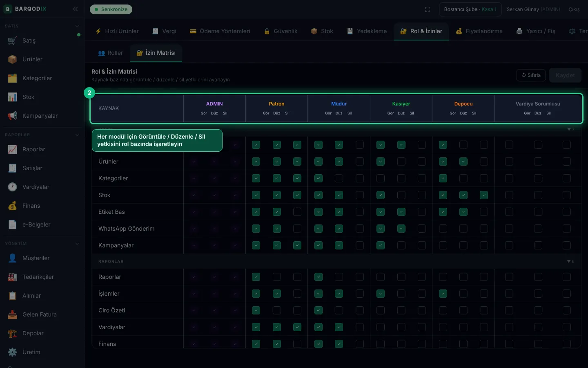
Task: Collapse the YÖNETİM sidebar section chevron
Action: coord(77,244)
